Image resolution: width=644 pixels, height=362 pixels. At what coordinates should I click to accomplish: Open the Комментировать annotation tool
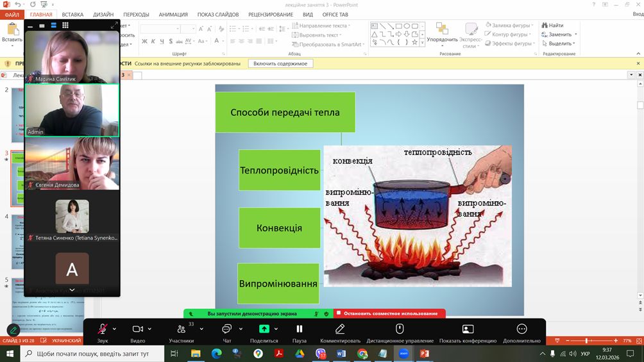pyautogui.click(x=340, y=329)
